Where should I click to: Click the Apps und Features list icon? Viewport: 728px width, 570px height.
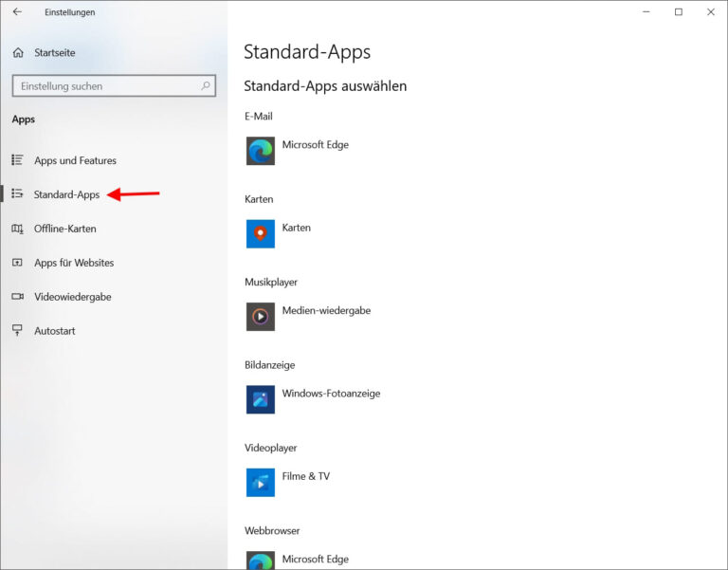pyautogui.click(x=17, y=160)
